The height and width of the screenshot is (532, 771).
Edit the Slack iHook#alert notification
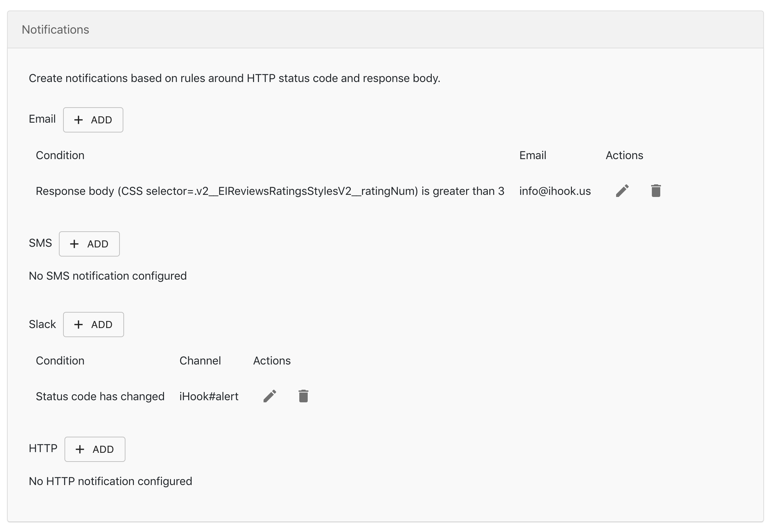(x=270, y=396)
